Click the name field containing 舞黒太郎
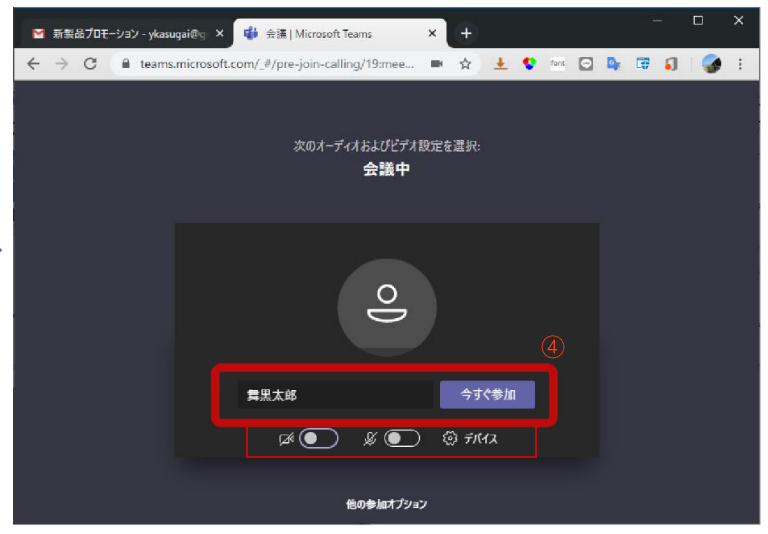 click(335, 395)
